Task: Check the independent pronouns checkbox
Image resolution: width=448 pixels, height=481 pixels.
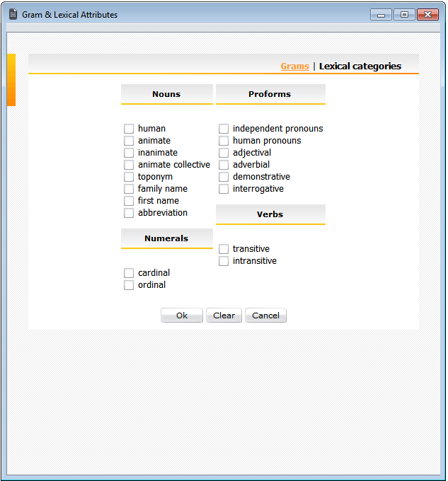Action: (x=224, y=129)
